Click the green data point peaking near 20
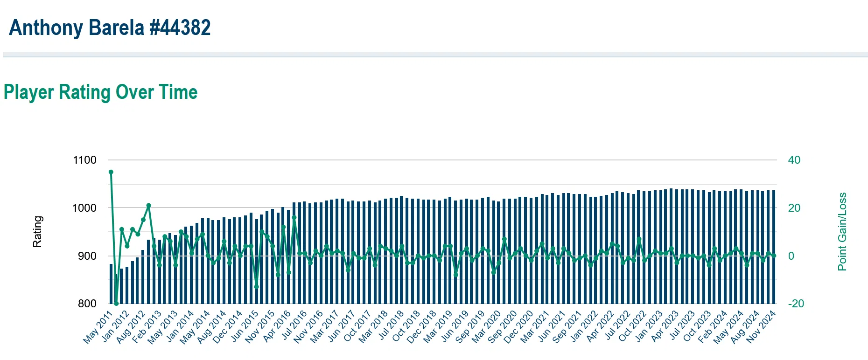Image resolution: width=868 pixels, height=360 pixels. pyautogui.click(x=148, y=206)
